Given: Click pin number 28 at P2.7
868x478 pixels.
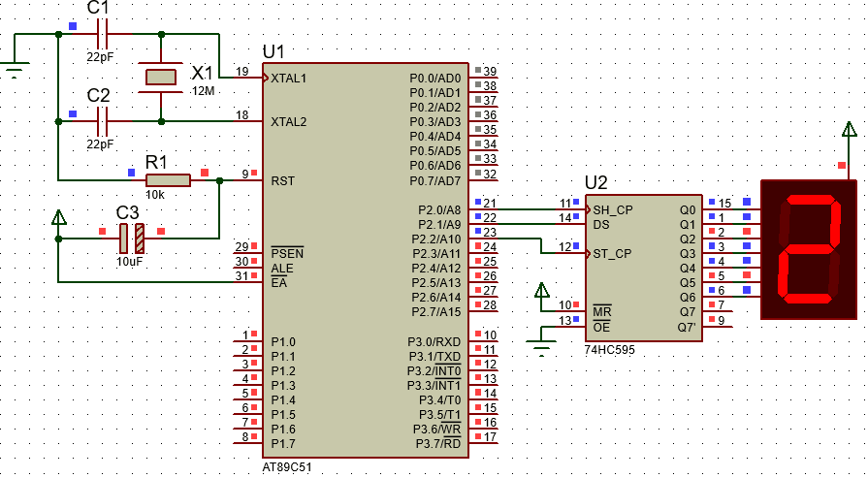Looking at the screenshot, I should (490, 304).
